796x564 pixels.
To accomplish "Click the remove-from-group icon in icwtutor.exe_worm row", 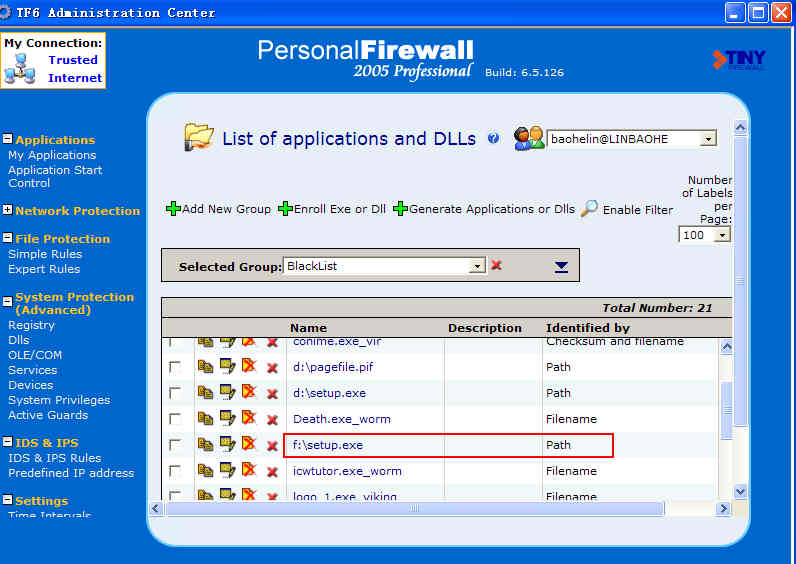I will click(x=249, y=470).
